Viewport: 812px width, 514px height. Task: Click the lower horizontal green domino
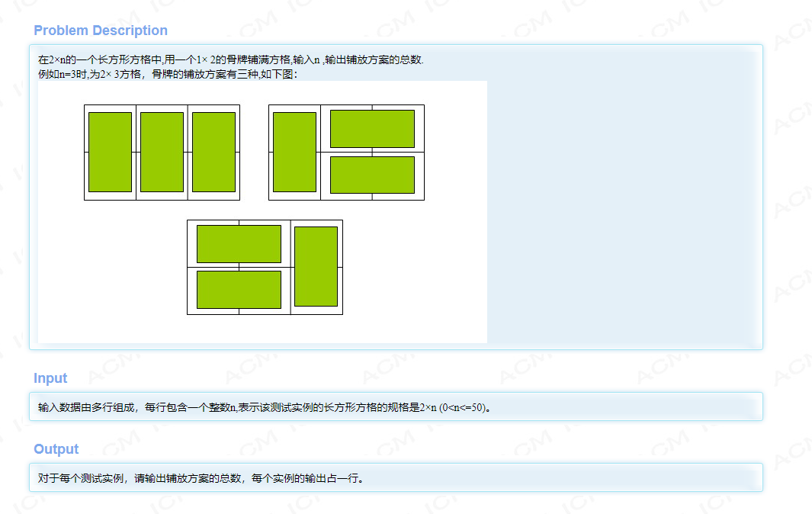[x=371, y=174]
